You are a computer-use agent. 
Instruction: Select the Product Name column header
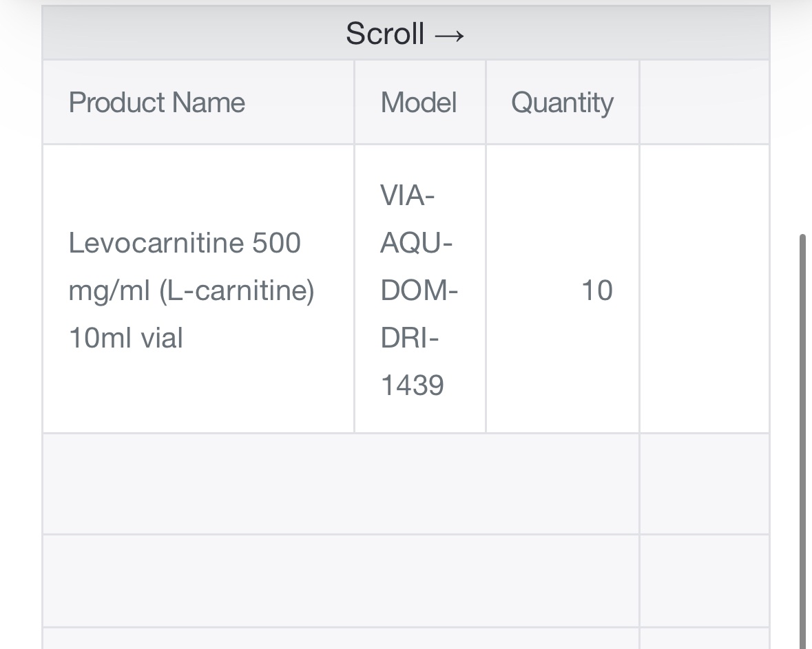tap(198, 102)
